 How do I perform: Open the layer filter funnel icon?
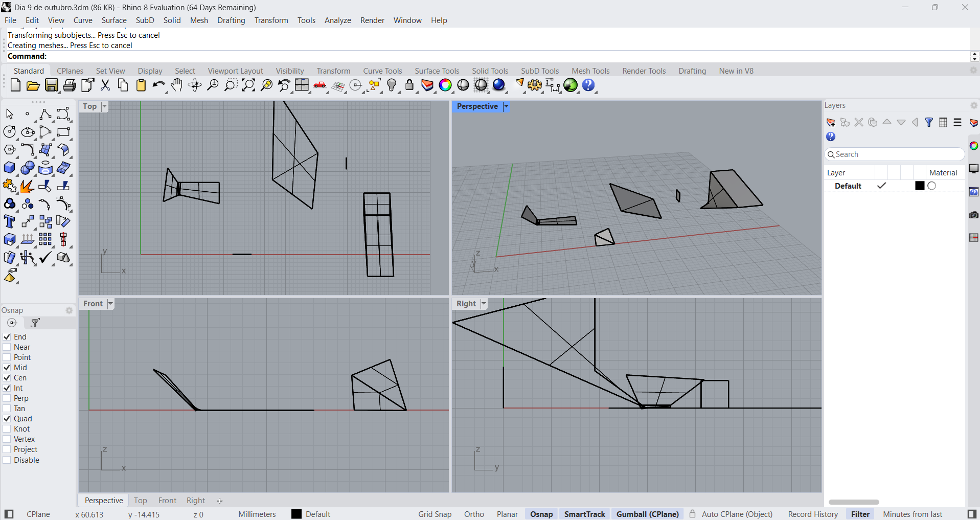click(929, 123)
